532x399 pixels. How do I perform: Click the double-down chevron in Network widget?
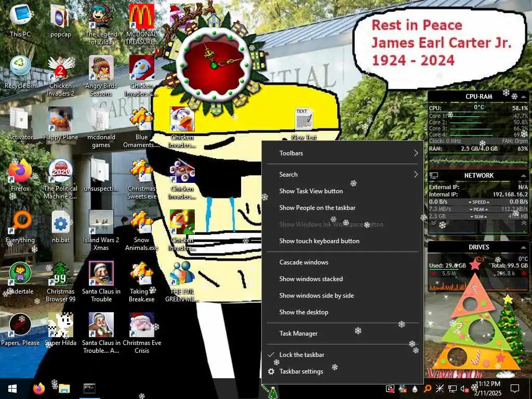[x=433, y=223]
